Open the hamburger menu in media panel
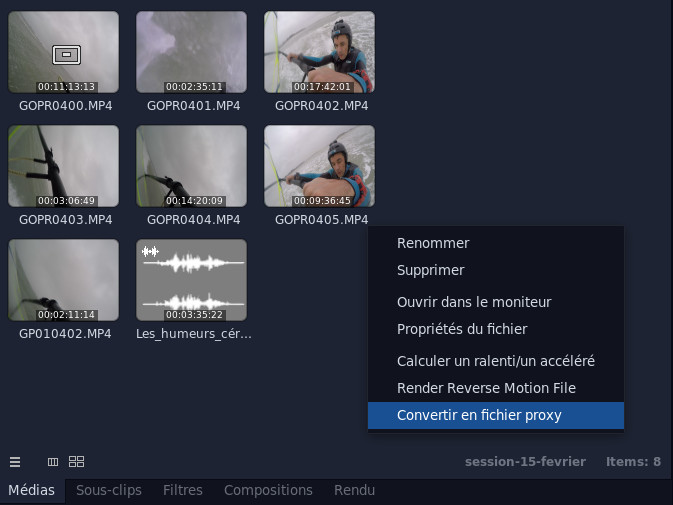The width and height of the screenshot is (673, 505). tap(15, 462)
